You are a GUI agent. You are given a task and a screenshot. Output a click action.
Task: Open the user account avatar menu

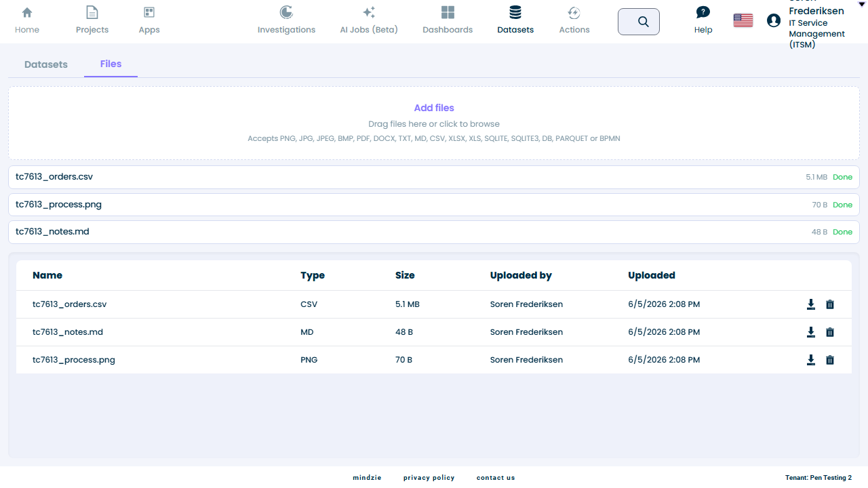click(x=774, y=20)
